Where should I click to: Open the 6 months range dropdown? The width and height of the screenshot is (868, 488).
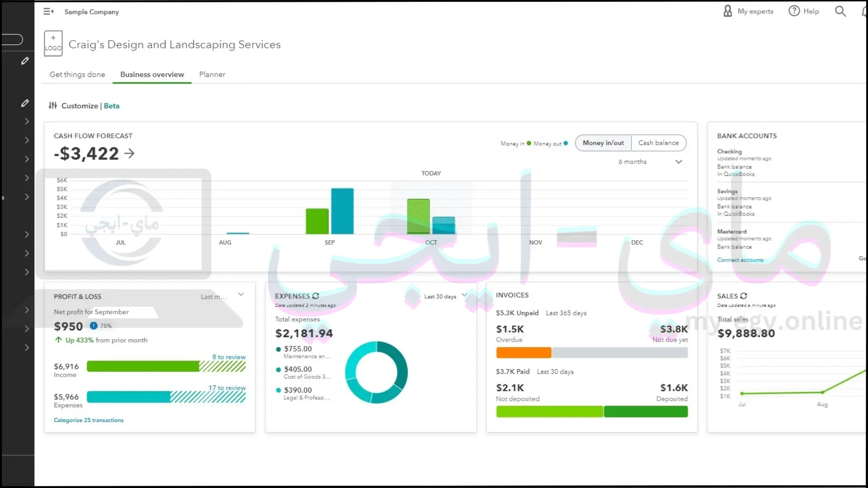(x=650, y=162)
